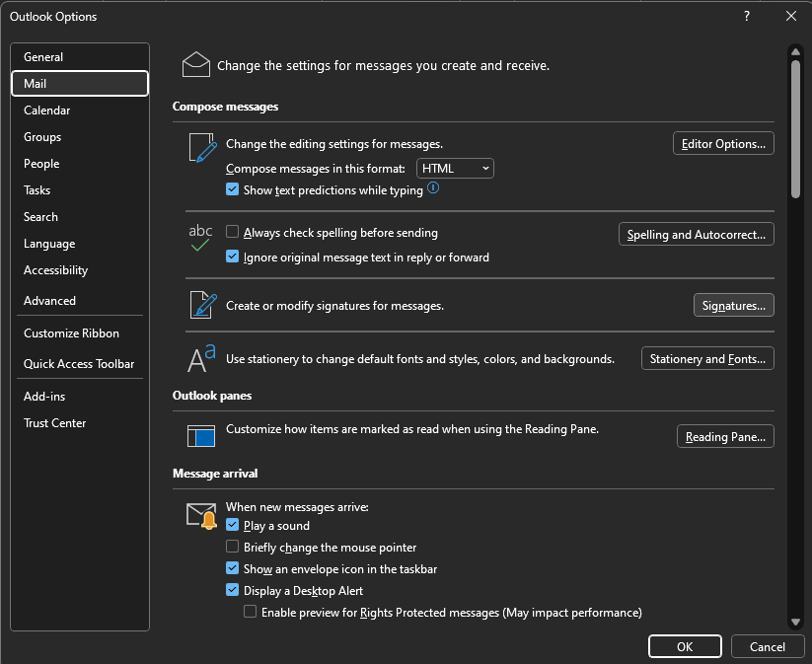Click the signature pen icon

pyautogui.click(x=203, y=305)
